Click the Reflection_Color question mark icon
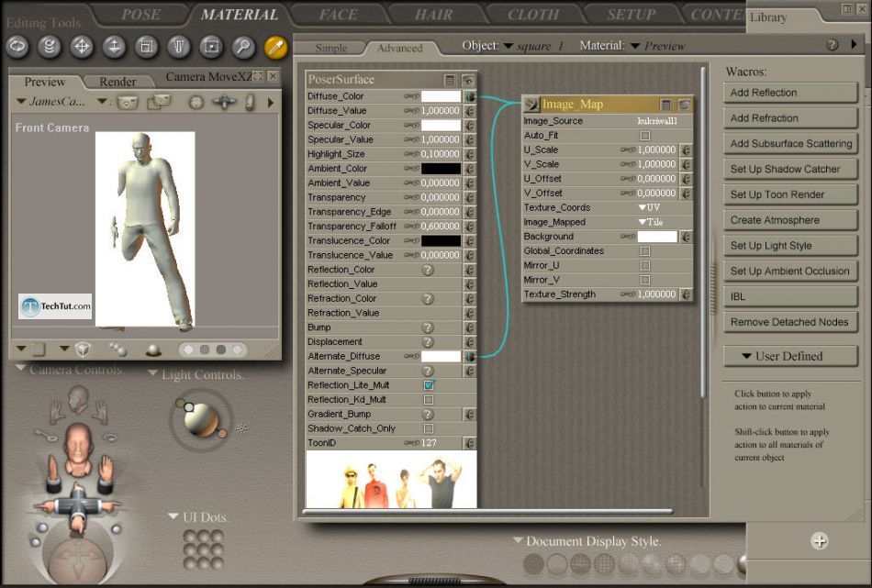 tap(427, 270)
